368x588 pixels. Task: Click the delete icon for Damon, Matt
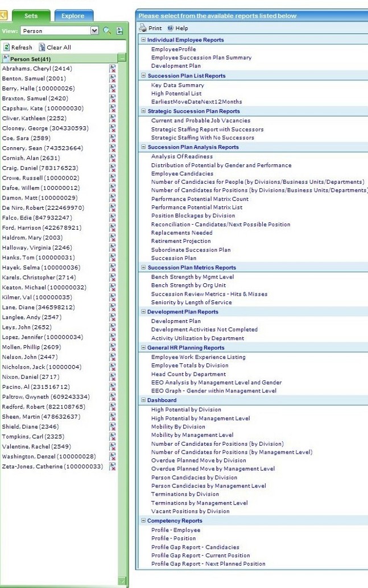click(x=113, y=198)
